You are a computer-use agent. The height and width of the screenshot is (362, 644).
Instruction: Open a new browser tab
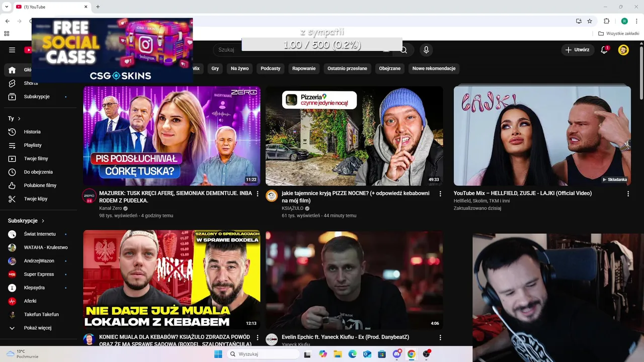coord(98,7)
